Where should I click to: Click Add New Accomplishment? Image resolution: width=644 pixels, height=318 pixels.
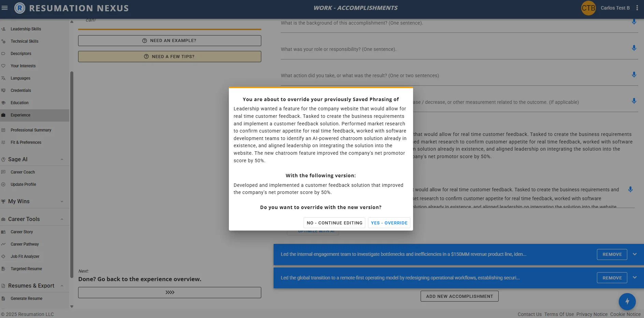click(x=459, y=296)
